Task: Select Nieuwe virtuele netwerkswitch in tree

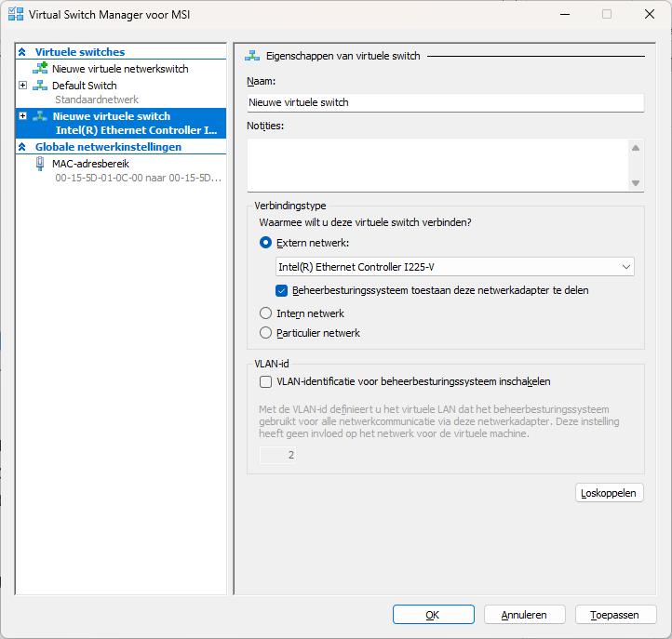Action: point(120,69)
